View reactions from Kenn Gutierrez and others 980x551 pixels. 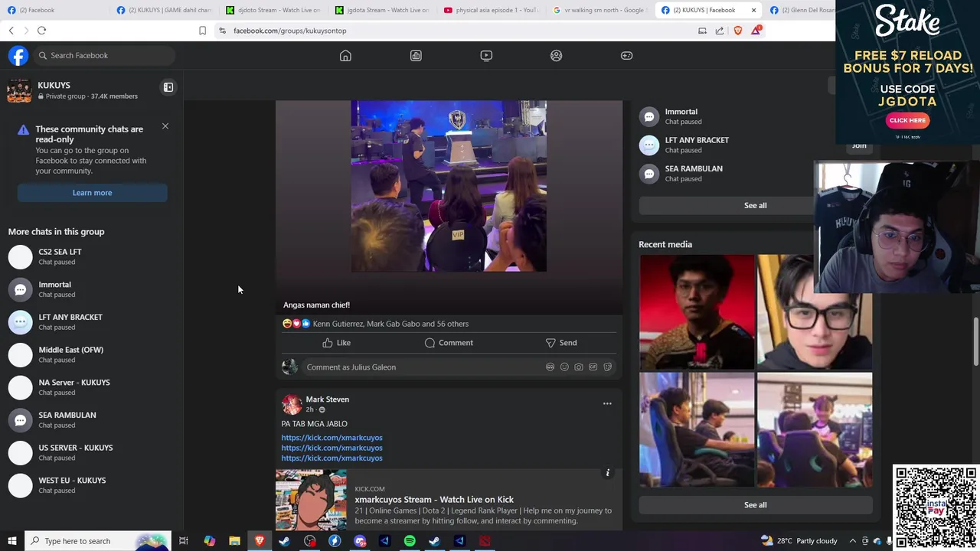click(390, 324)
